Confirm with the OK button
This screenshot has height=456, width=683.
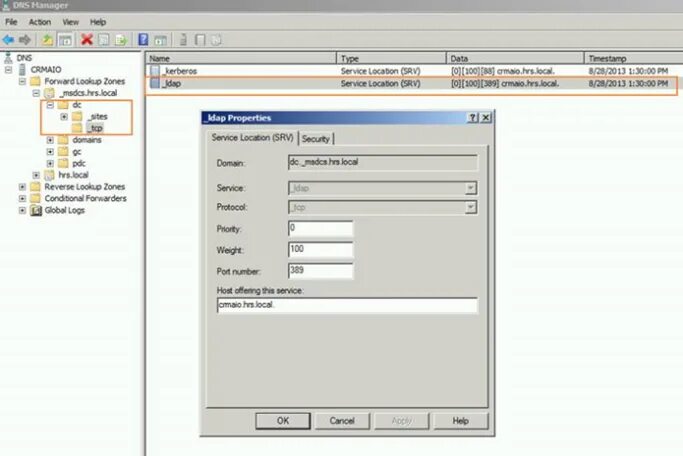click(x=283, y=421)
